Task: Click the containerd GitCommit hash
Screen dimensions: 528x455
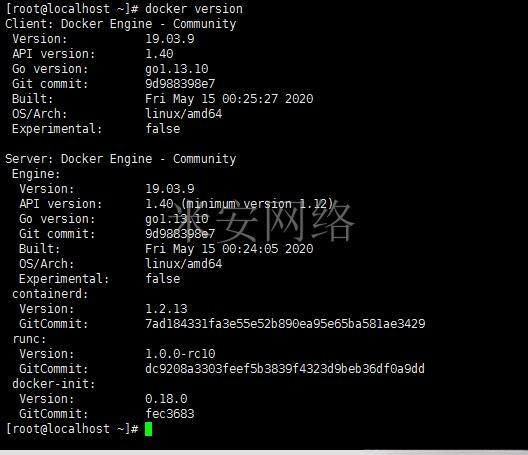Action: coord(285,324)
